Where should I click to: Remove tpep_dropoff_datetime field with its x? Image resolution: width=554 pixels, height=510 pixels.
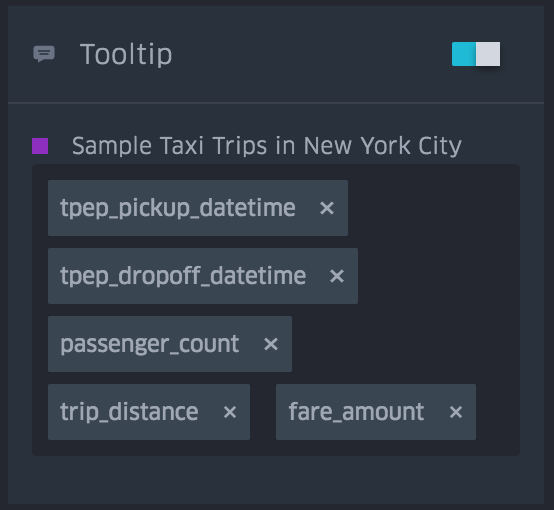click(337, 276)
